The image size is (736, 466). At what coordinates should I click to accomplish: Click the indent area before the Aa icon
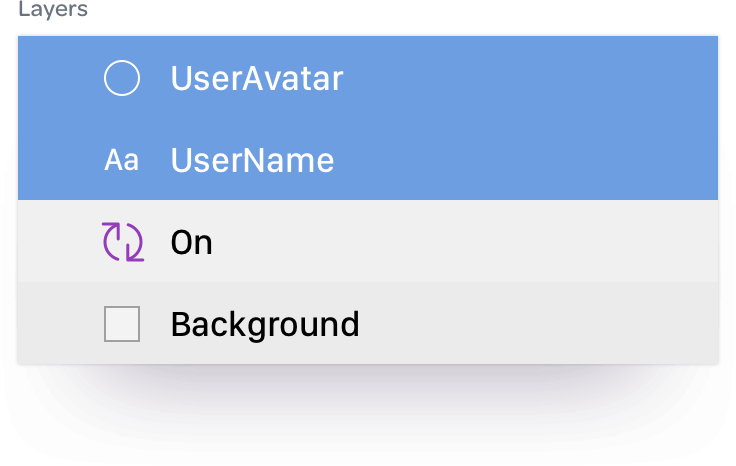pyautogui.click(x=60, y=160)
